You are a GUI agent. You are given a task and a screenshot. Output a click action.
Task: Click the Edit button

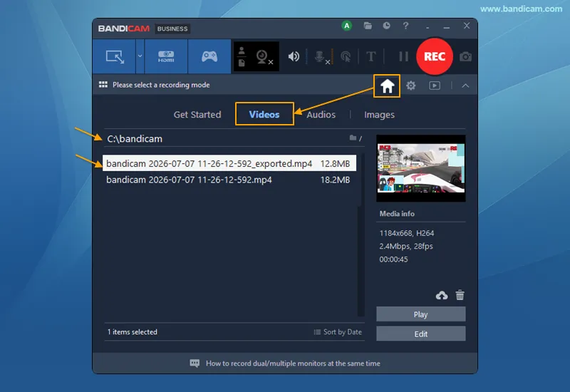[420, 334]
